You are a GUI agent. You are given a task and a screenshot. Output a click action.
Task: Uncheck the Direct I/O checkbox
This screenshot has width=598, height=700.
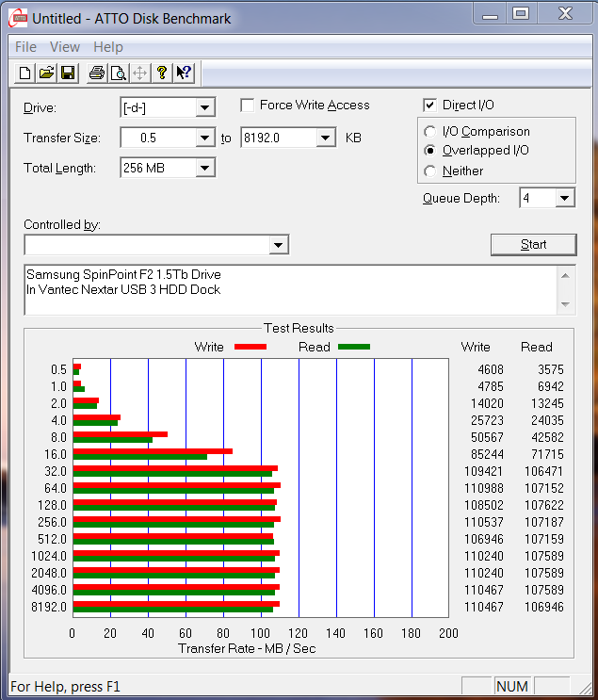tap(430, 106)
